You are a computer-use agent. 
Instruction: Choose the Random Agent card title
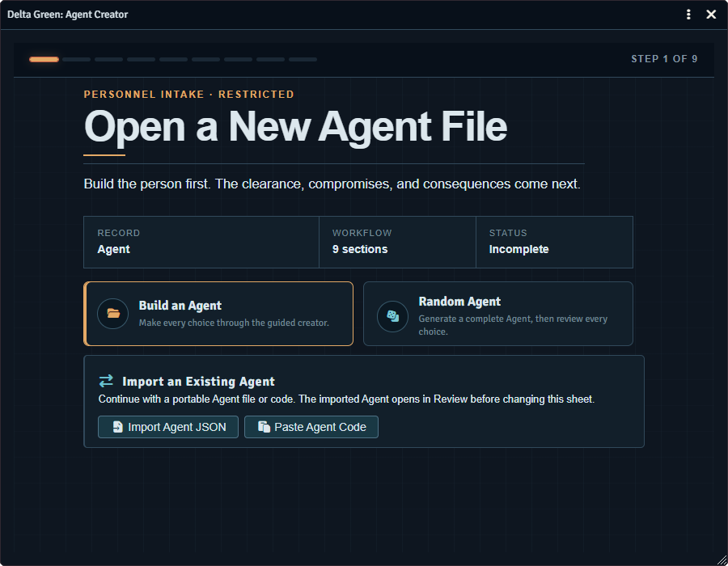click(459, 302)
